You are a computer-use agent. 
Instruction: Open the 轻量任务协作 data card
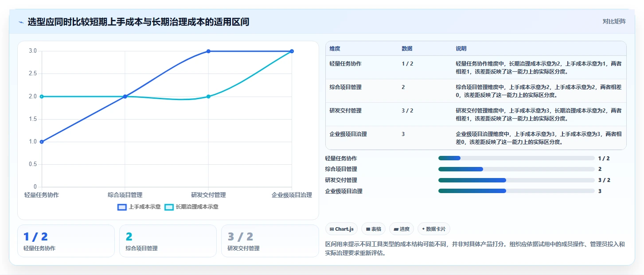(x=66, y=241)
